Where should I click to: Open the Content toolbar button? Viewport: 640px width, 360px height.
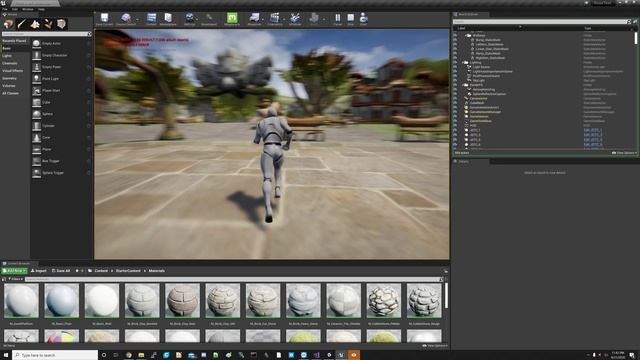[x=151, y=18]
